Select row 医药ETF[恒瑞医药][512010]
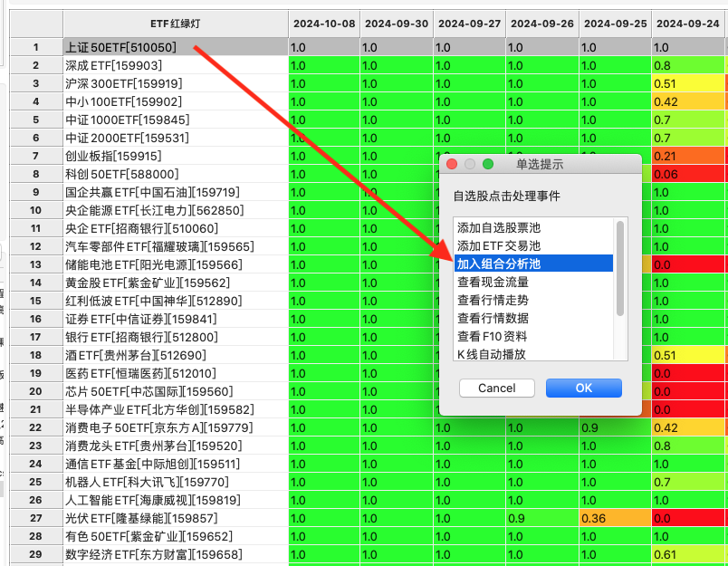The width and height of the screenshot is (728, 566). coord(176,373)
